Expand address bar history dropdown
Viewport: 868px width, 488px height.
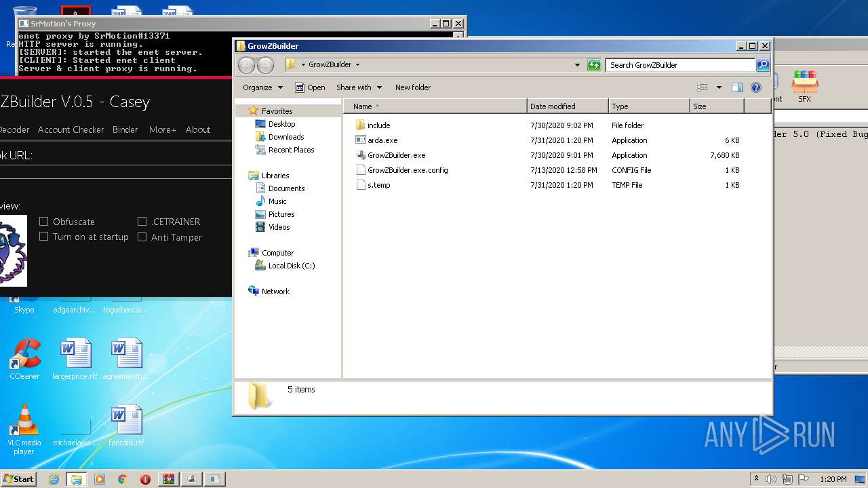(x=577, y=65)
